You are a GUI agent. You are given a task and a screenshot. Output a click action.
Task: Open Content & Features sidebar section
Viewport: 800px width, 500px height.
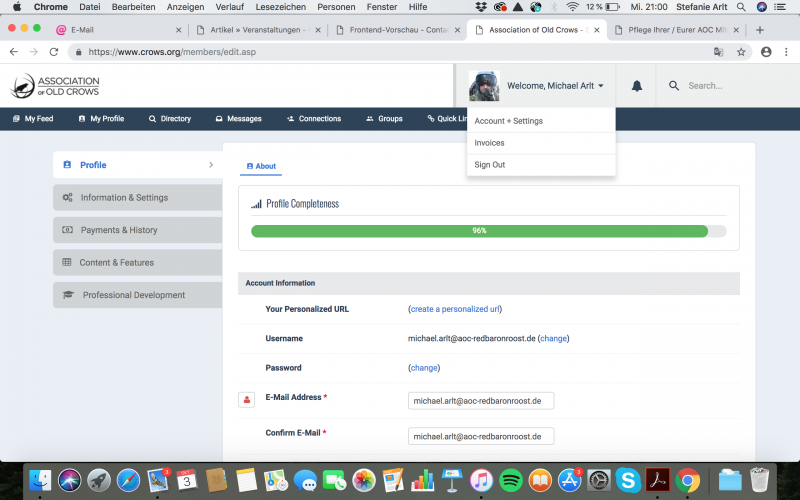(137, 262)
